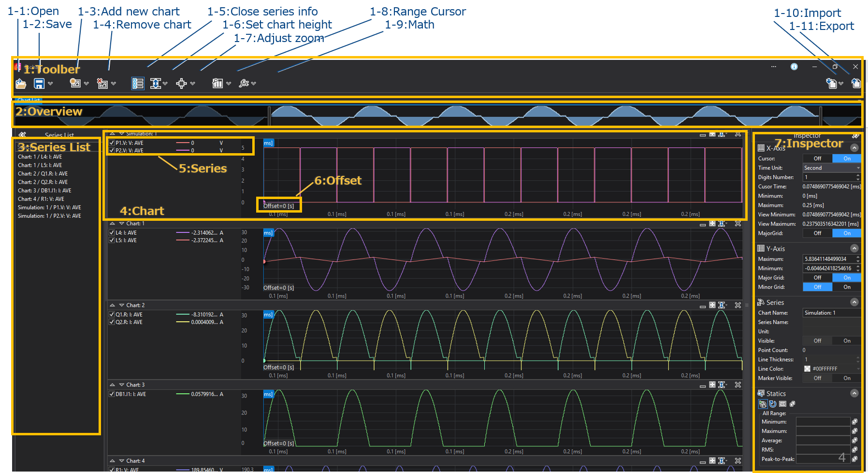Viewport: 868px width, 473px height.
Task: Uncheck the P1.V: V: AVE series
Action: click(112, 143)
